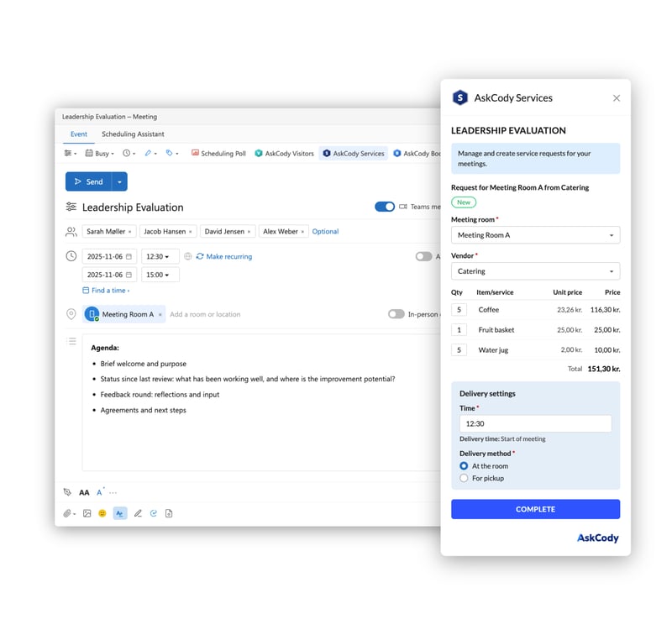Screen dimensions: 672x635
Task: Toggle the Teams meeting switch
Action: point(385,207)
